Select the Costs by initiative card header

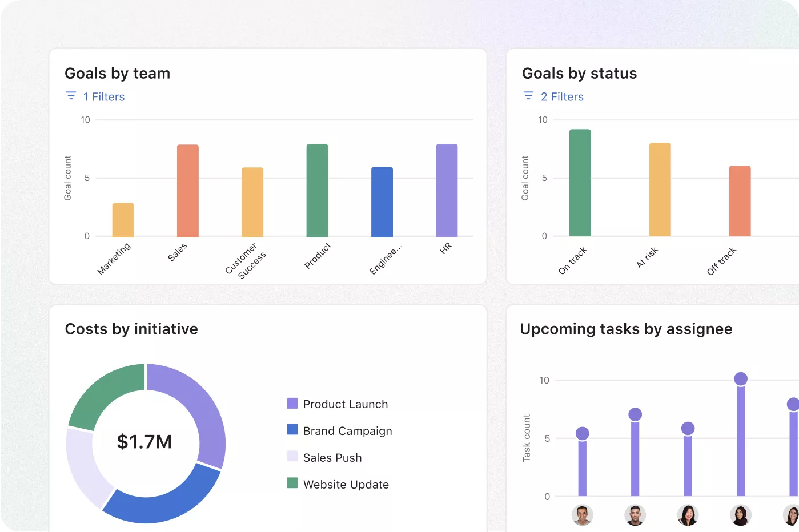131,329
